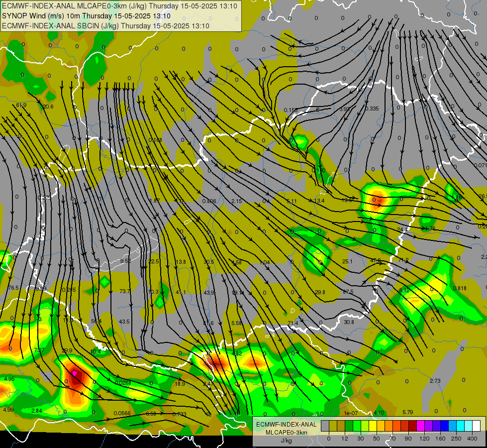This screenshot has width=487, height=448.
Task: Click the map value 29.9
Action: click(x=67, y=350)
